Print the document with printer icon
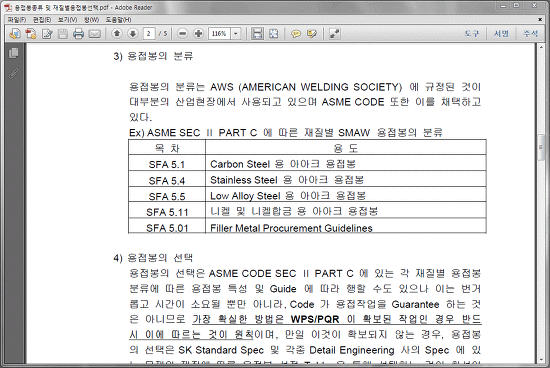 [x=79, y=34]
